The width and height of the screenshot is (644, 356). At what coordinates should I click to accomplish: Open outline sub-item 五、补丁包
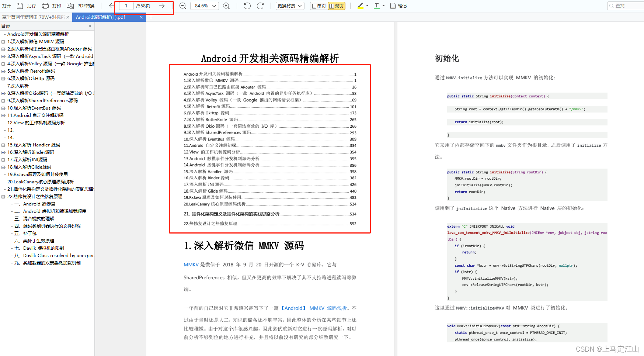pyautogui.click(x=25, y=234)
